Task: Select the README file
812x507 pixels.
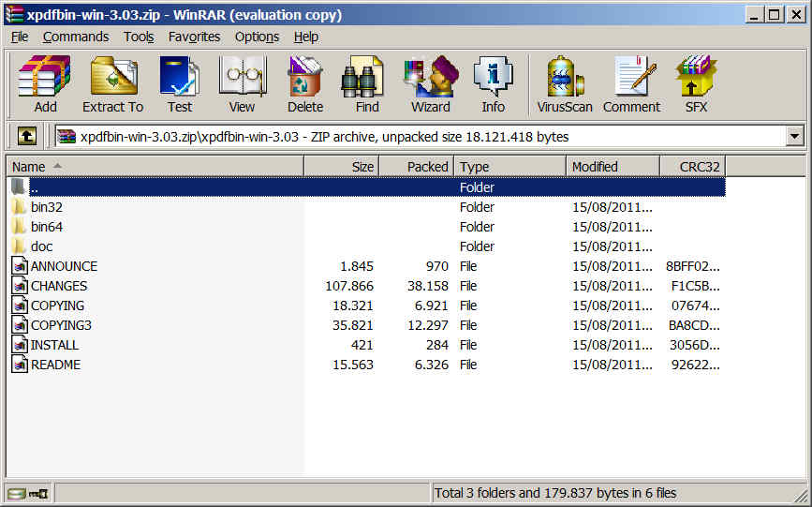Action: 55,365
